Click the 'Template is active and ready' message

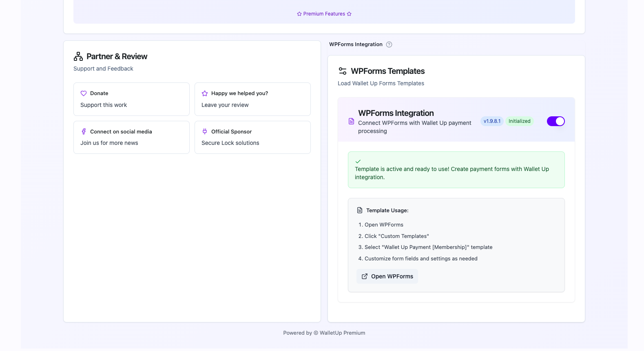(452, 173)
